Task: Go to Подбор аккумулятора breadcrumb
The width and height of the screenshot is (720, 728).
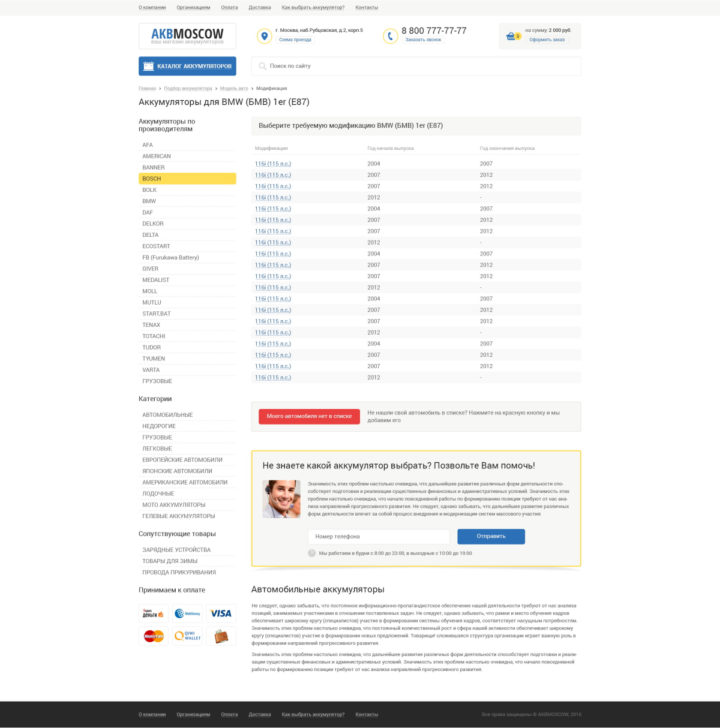Action: click(x=188, y=88)
